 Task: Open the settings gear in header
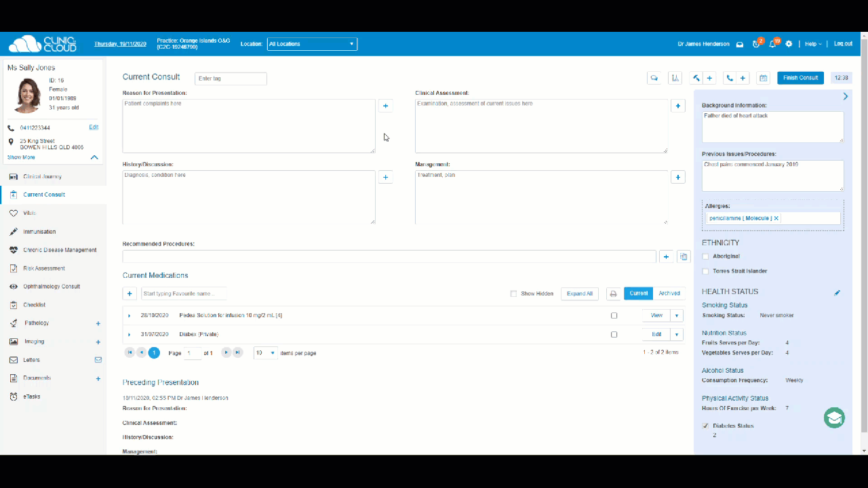pyautogui.click(x=789, y=44)
